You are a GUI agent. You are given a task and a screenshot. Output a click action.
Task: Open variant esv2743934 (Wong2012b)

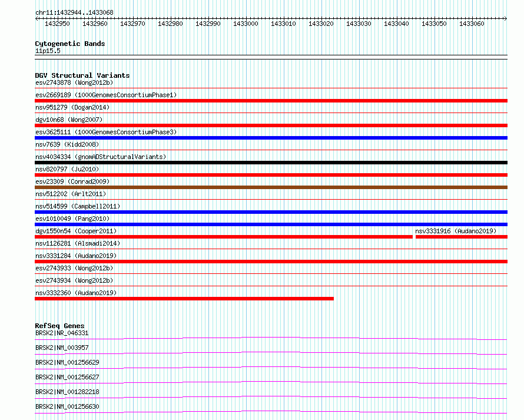(74, 280)
